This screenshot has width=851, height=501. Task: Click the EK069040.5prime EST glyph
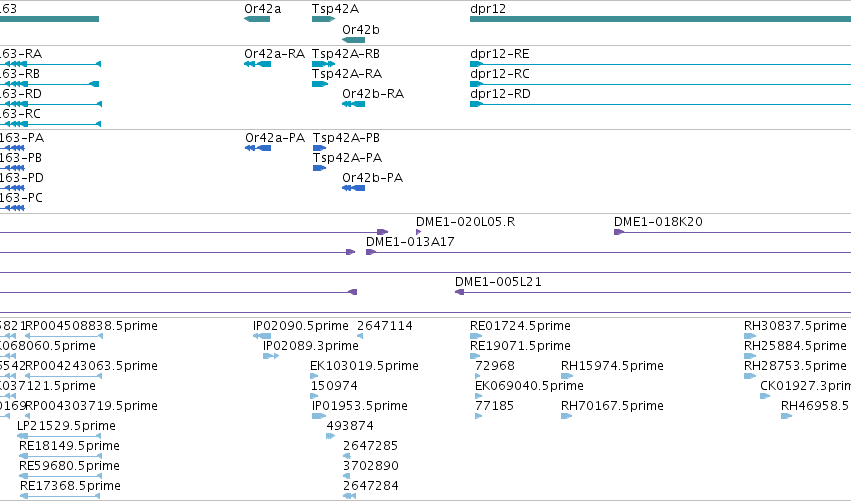478,396
